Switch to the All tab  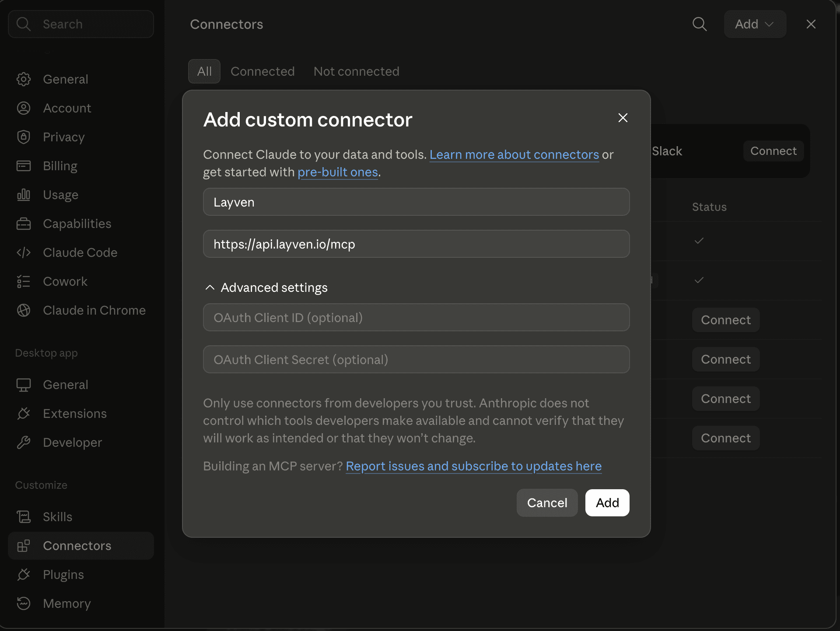click(x=204, y=71)
